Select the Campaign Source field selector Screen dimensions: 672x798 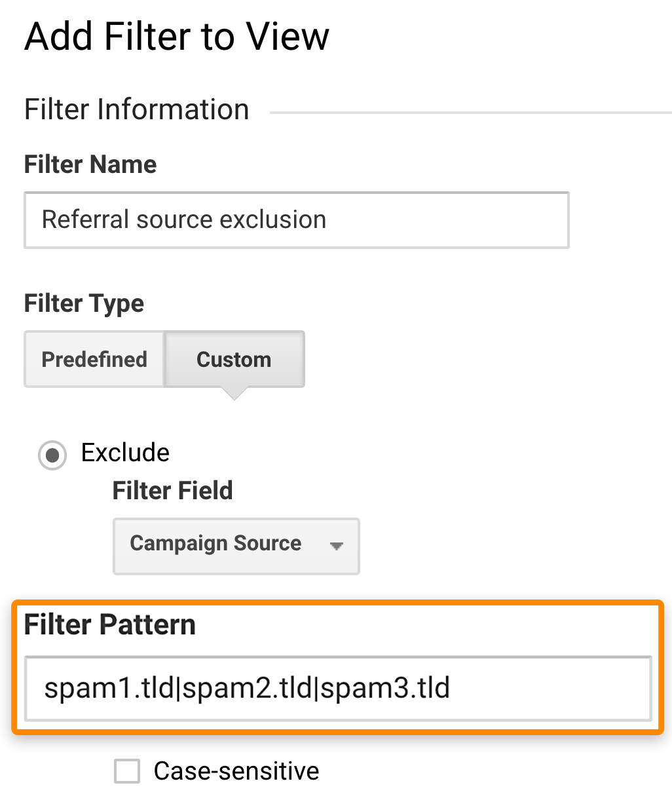(236, 546)
